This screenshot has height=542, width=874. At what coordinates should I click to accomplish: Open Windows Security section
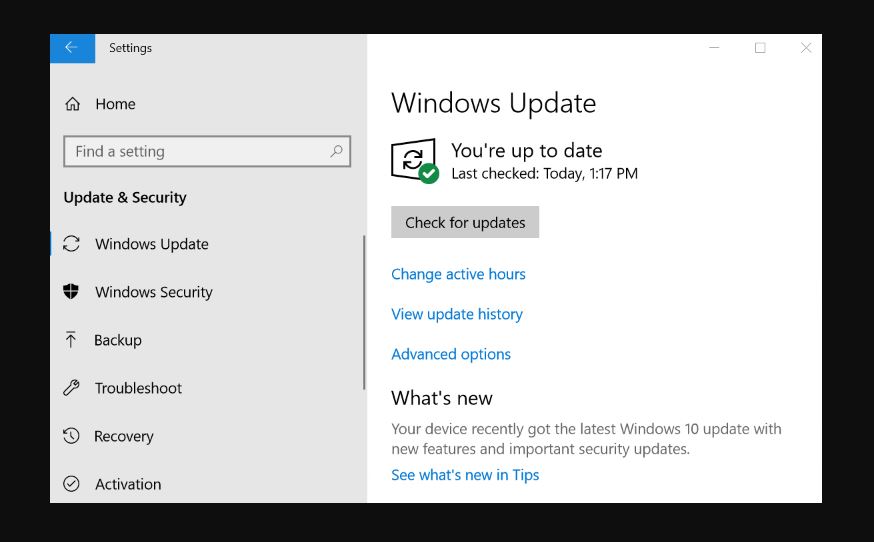pyautogui.click(x=153, y=292)
